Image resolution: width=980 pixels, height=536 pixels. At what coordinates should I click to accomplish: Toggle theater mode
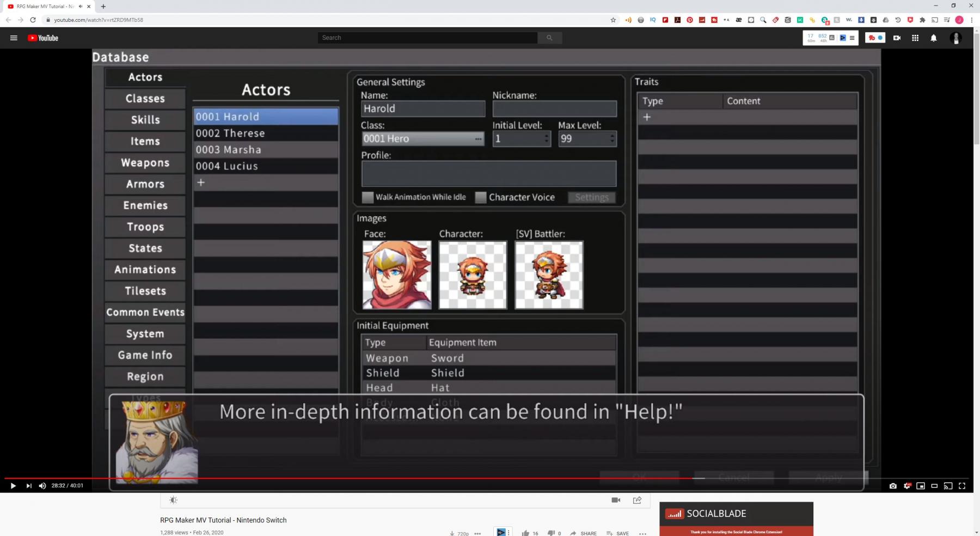coord(934,486)
